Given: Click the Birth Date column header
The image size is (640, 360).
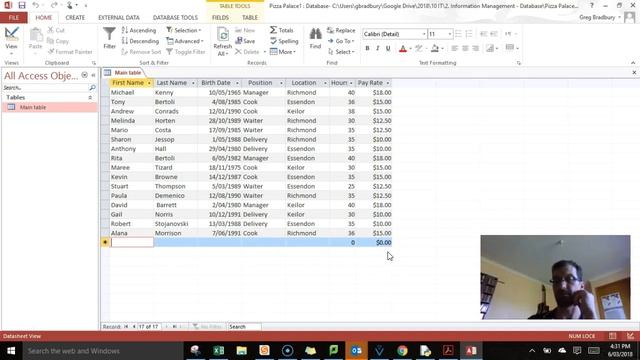Looking at the screenshot, I should 220,83.
